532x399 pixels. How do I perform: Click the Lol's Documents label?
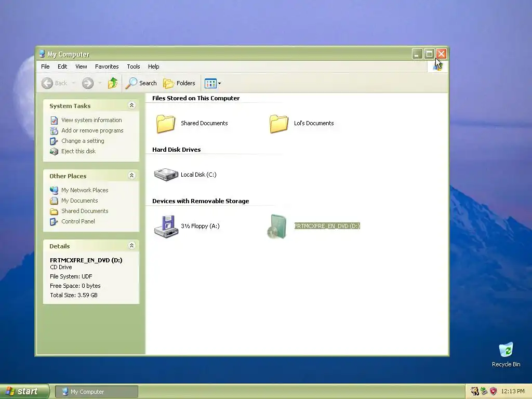tap(314, 123)
